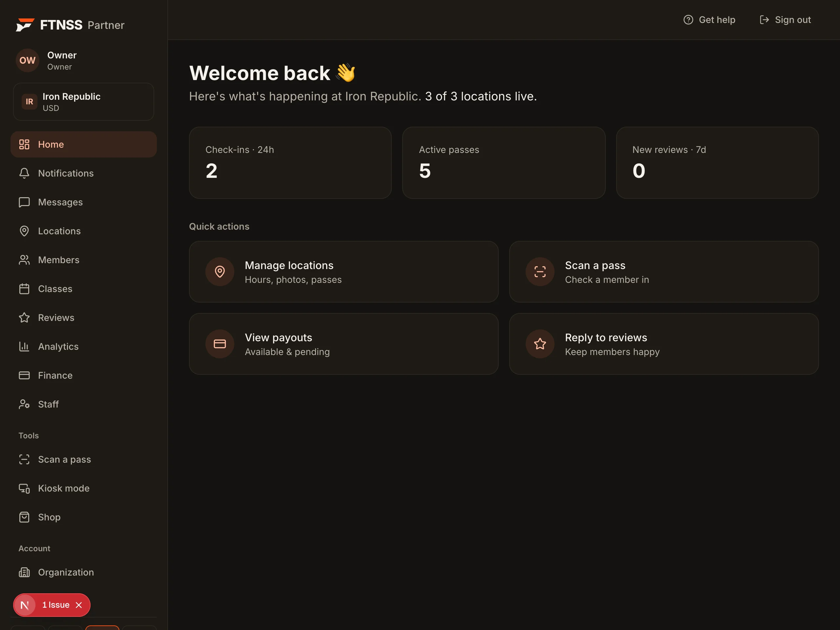Click the Staff user-gear icon
840x630 pixels.
point(24,404)
